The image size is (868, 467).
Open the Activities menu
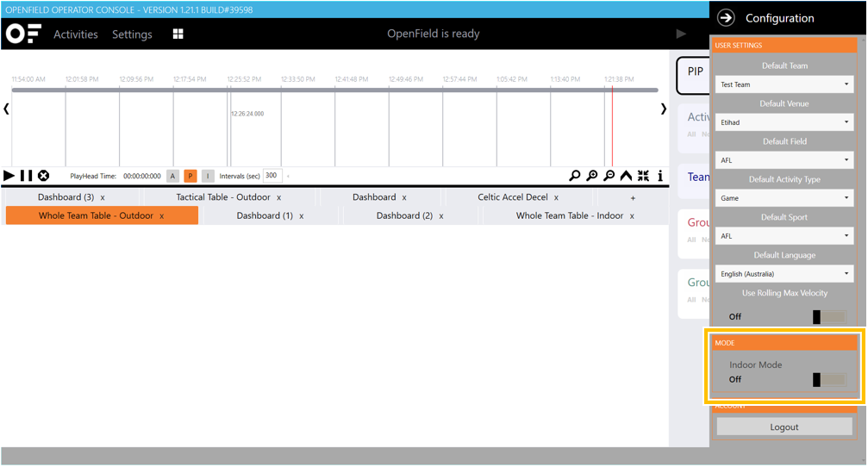pyautogui.click(x=75, y=34)
